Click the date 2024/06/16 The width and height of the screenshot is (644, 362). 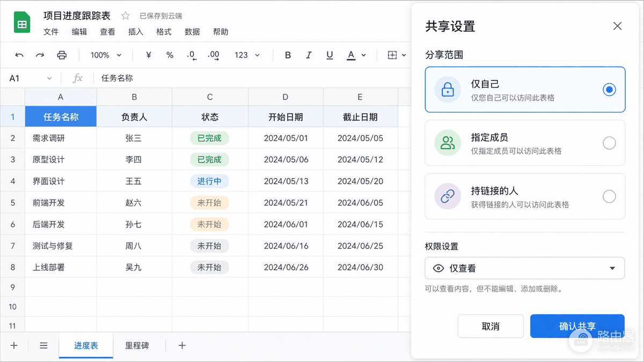(x=286, y=246)
